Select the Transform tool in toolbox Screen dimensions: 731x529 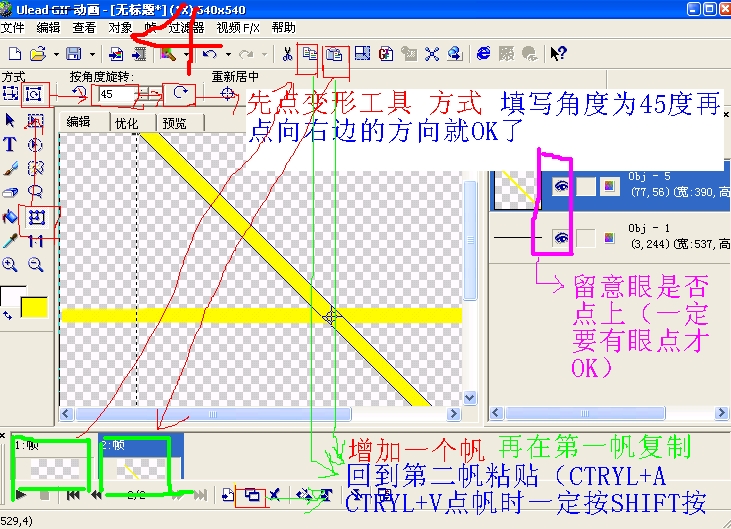pyautogui.click(x=36, y=216)
